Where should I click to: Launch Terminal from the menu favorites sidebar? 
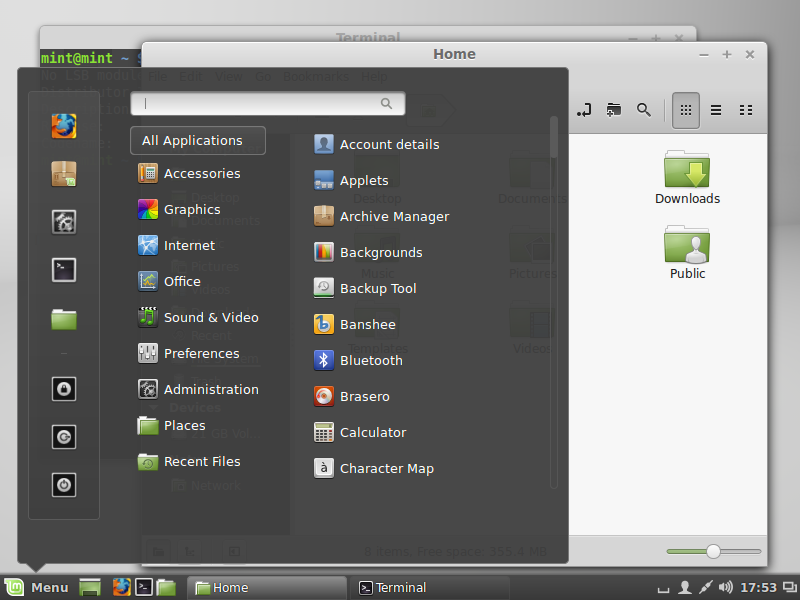click(x=64, y=270)
